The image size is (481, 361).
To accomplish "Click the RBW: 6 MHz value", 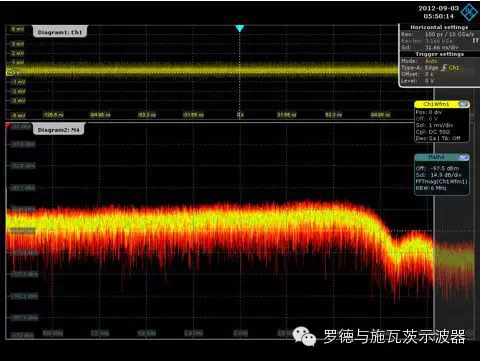I will [431, 188].
